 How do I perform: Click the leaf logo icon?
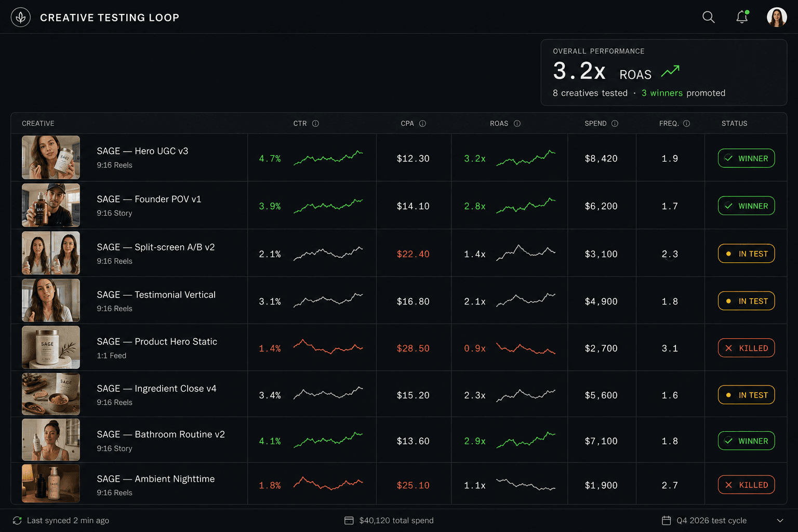pos(21,17)
